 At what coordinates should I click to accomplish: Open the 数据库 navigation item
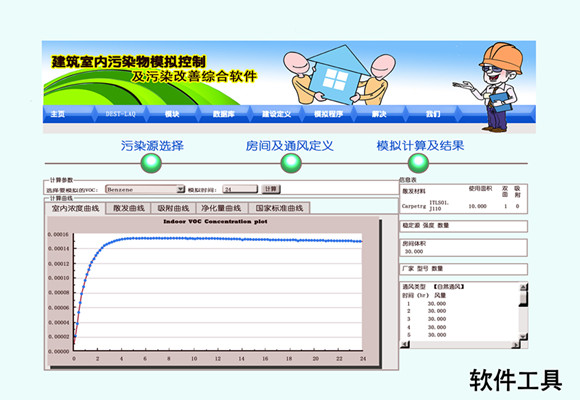tap(224, 114)
